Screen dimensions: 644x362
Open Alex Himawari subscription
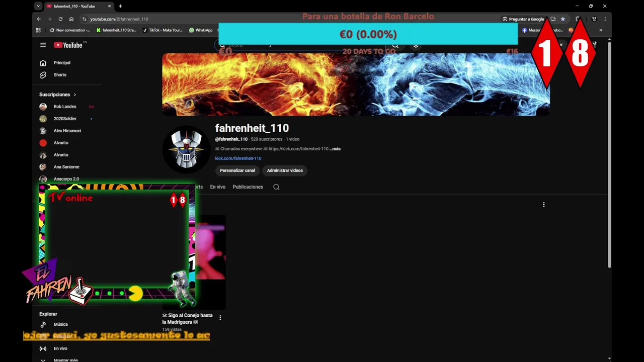[66, 131]
